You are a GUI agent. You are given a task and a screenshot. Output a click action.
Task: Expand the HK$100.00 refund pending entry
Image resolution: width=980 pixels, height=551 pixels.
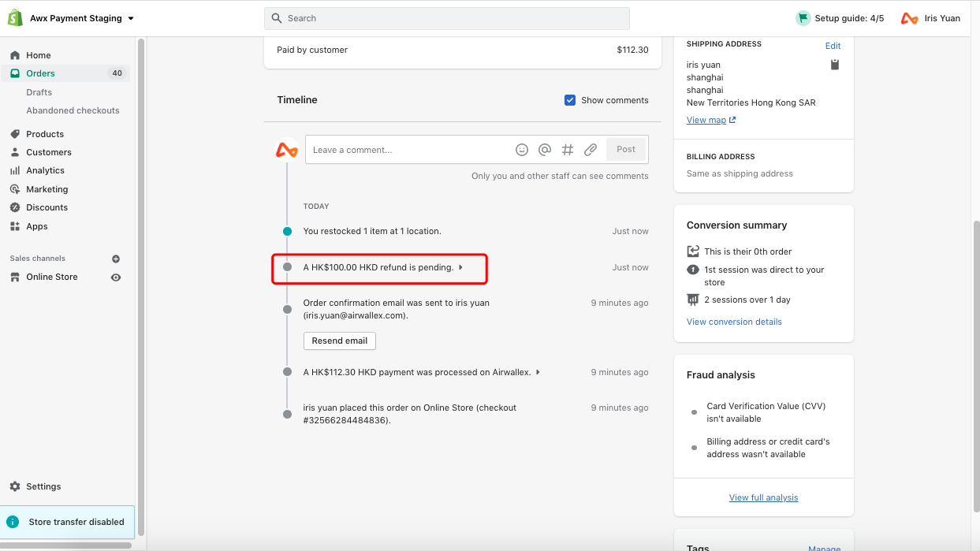tap(460, 267)
